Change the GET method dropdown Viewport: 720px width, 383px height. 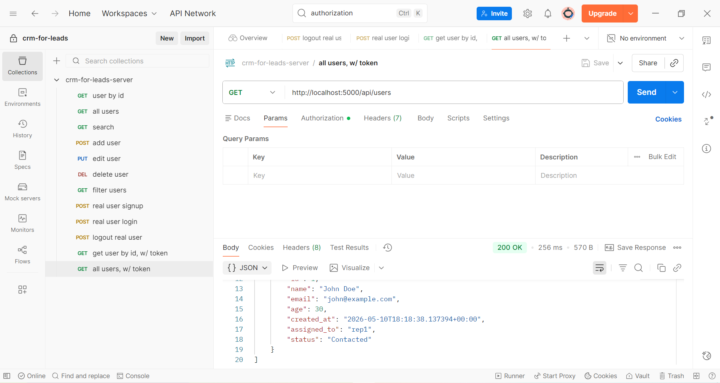point(252,92)
